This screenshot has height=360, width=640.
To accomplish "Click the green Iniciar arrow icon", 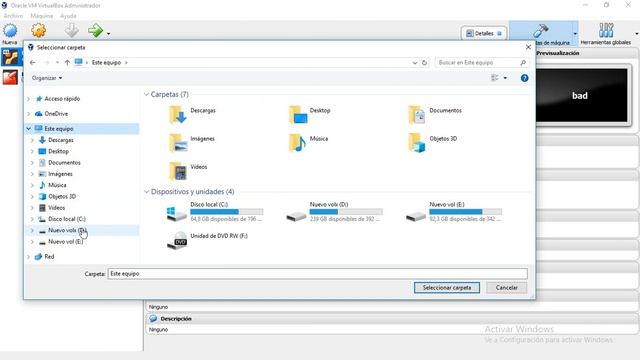I will tap(96, 31).
